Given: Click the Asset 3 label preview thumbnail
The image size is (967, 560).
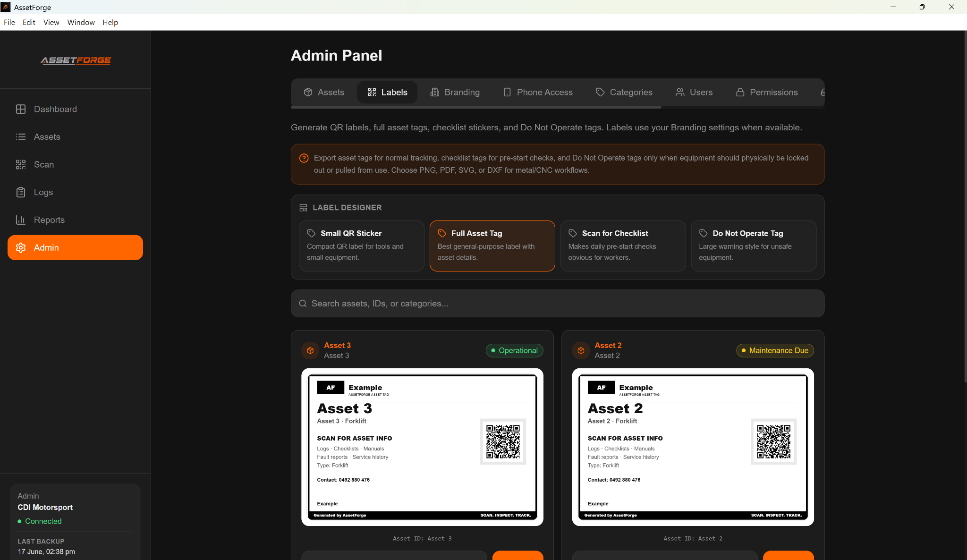Looking at the screenshot, I should (x=422, y=447).
